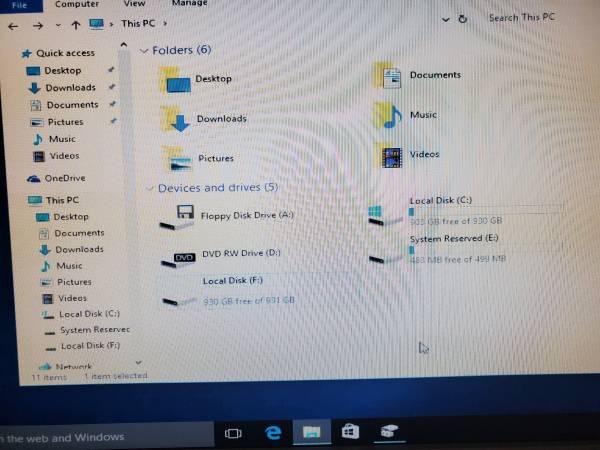
Task: Click the Search This PC field
Action: (530, 18)
